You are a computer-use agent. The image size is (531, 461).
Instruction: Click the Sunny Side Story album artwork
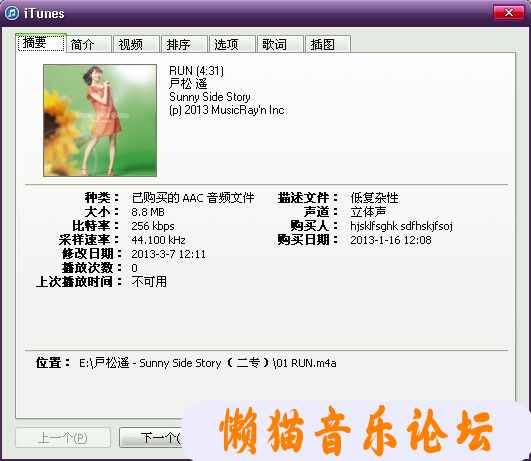pos(100,120)
